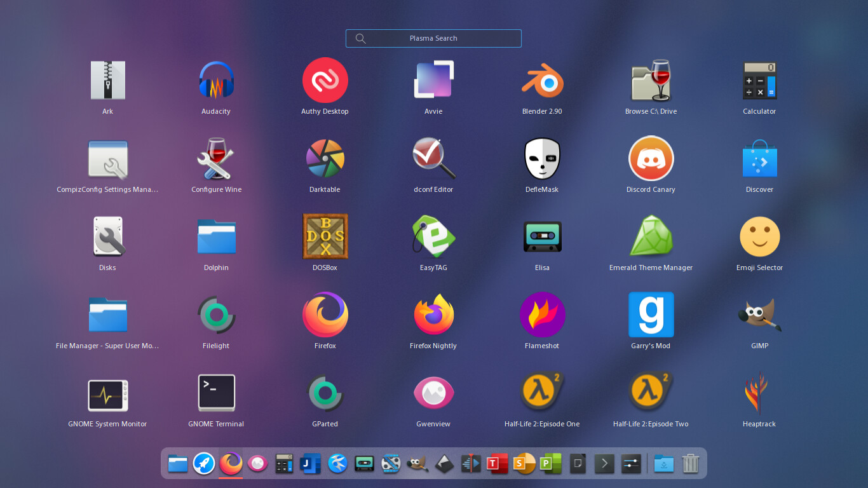Viewport: 868px width, 488px height.
Task: Open GParted partition editor
Action: click(325, 393)
